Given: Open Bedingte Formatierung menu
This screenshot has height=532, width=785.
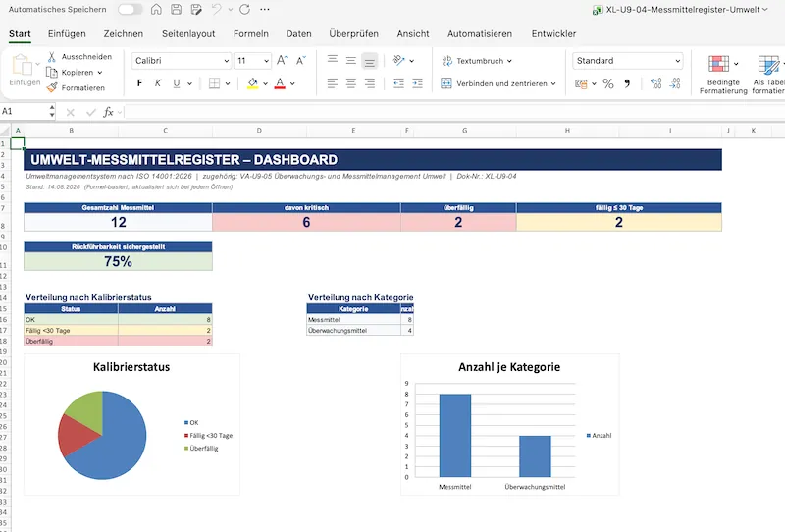Looking at the screenshot, I should (723, 75).
